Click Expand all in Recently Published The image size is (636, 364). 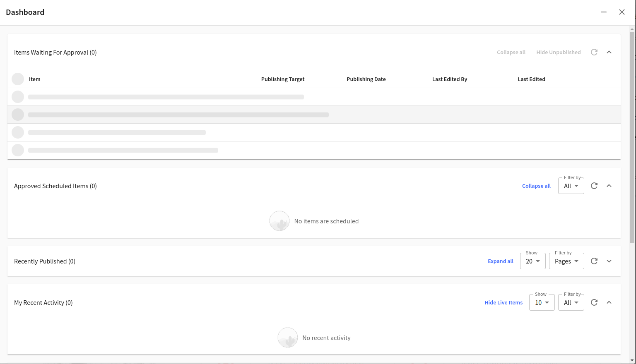[500, 261]
